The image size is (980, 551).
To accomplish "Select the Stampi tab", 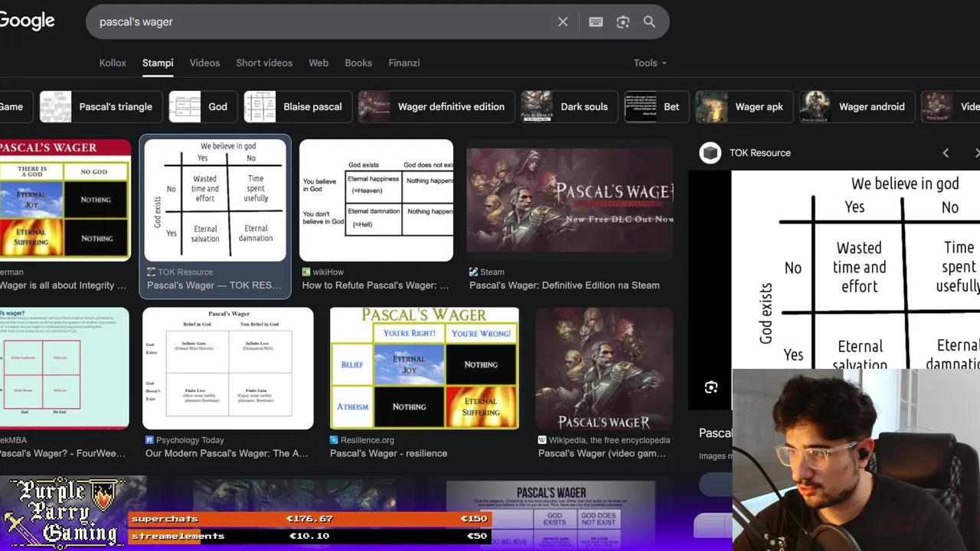I will coord(158,63).
